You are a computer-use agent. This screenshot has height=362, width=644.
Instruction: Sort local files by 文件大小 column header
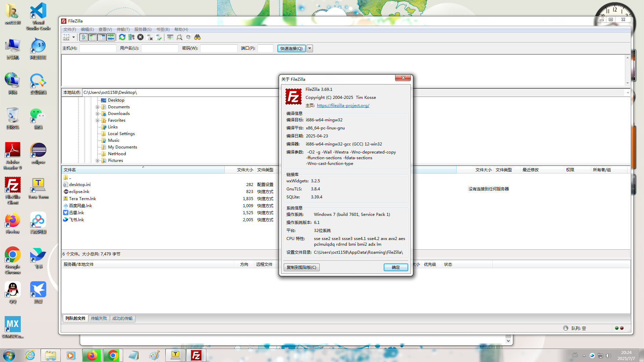[x=240, y=170]
